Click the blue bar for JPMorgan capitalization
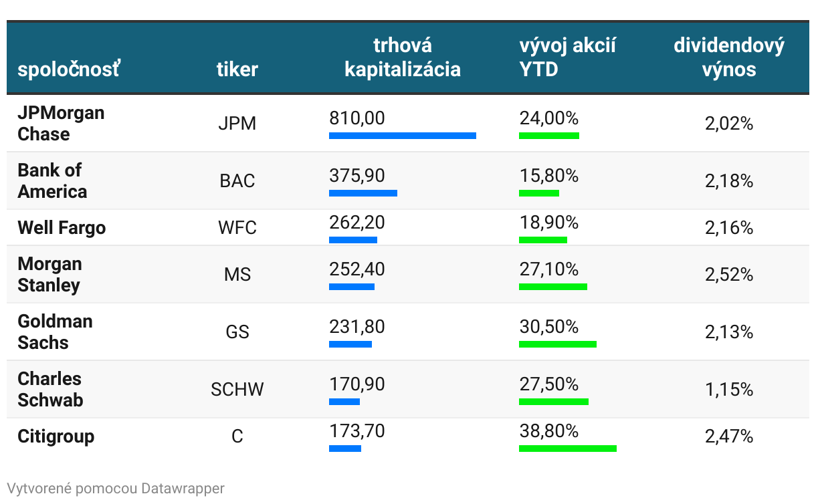The image size is (816, 504). tap(403, 136)
